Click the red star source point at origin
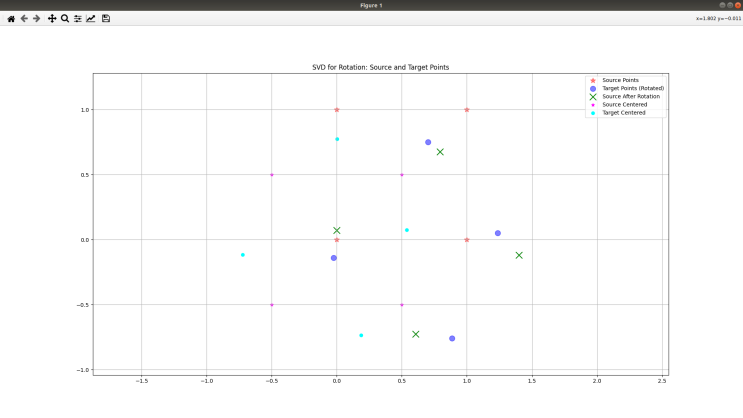Image resolution: width=743 pixels, height=418 pixels. click(x=337, y=240)
